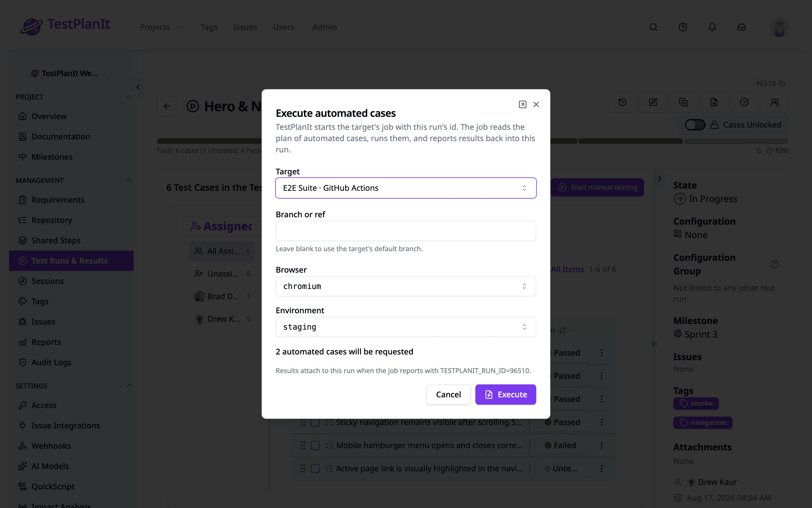Click the navigation tag
This screenshot has height=508, width=812.
[703, 423]
